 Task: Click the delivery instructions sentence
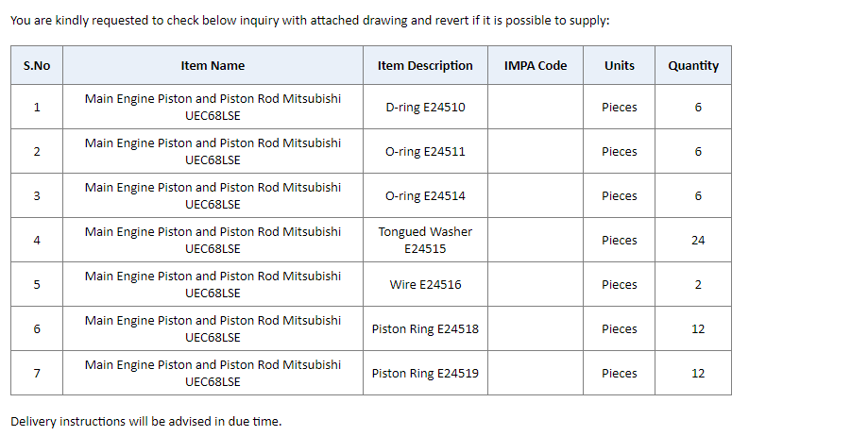pos(146,421)
